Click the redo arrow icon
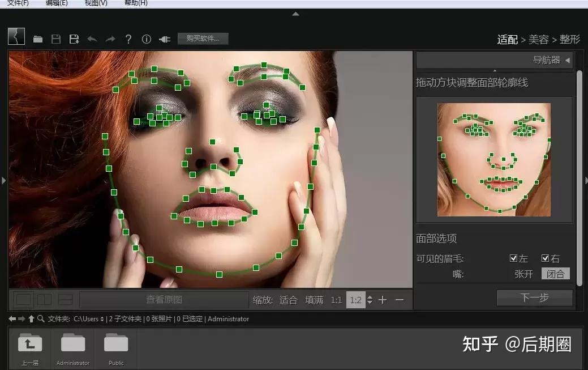Viewport: 588px width, 370px height. (110, 39)
